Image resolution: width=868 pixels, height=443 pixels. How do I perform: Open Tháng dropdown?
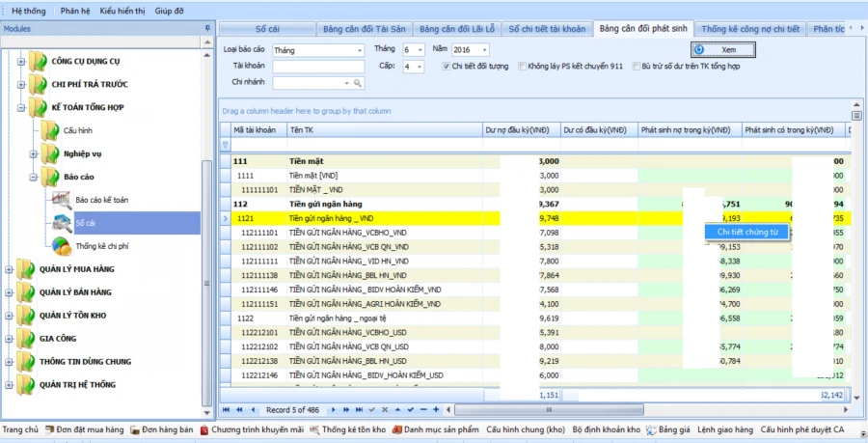[420, 50]
